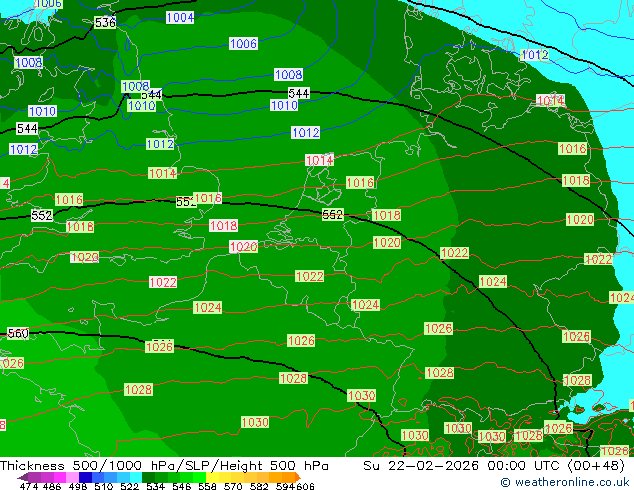Image resolution: width=634 pixels, height=490 pixels.
Task: Click the forecast date 'Su 22-02-2026 00:00 UTC'
Action: (x=463, y=466)
